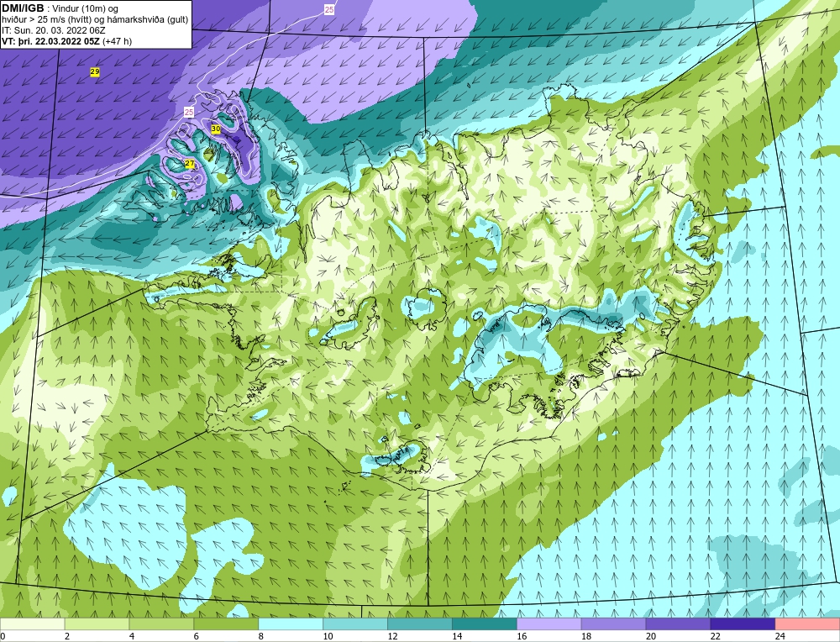Viewport: 840px width, 642px height.
Task: Click the legend scale value 6
Action: (196, 636)
